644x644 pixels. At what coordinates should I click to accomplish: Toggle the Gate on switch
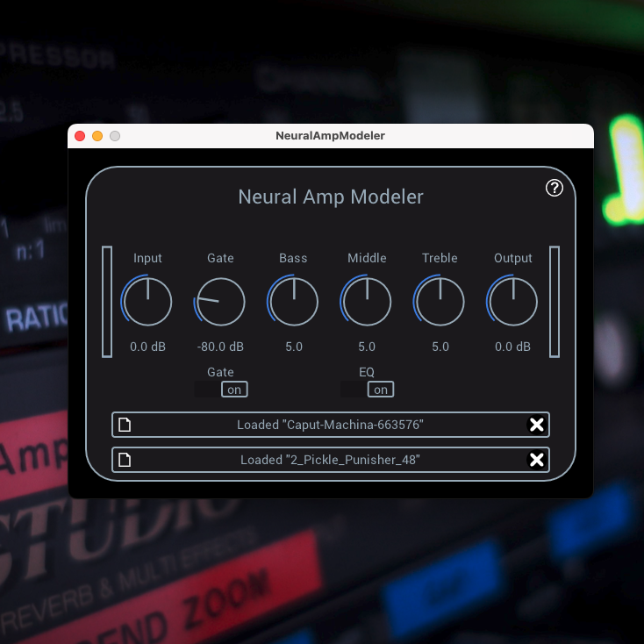tap(221, 390)
